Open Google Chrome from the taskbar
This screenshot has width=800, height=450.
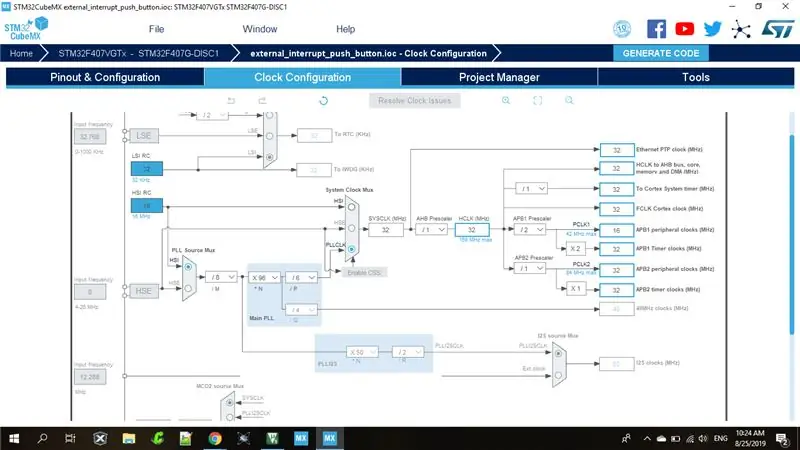tap(215, 438)
